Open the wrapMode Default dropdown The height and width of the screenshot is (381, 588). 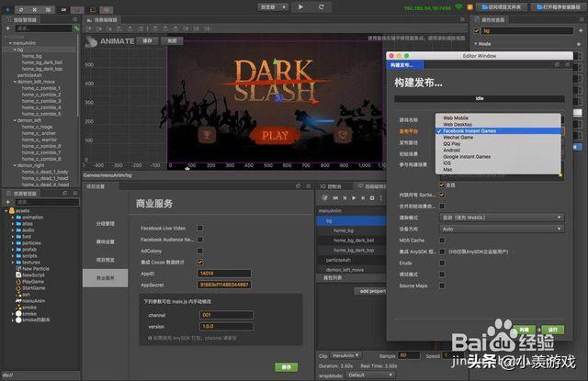370,375
